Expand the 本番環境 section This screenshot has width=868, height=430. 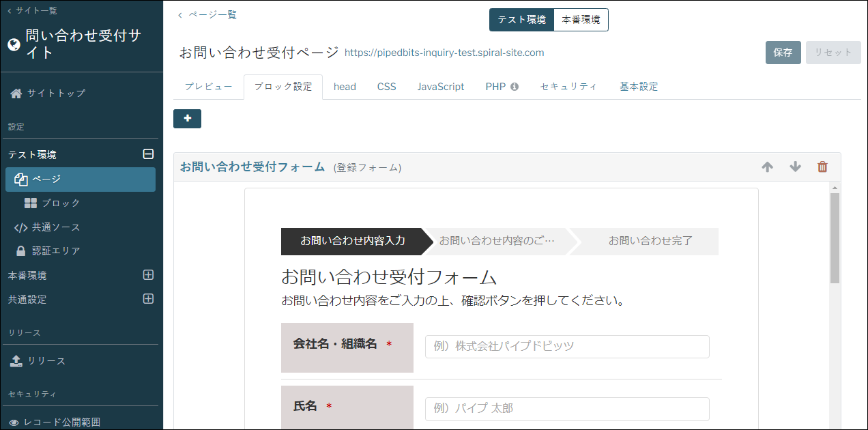point(148,275)
